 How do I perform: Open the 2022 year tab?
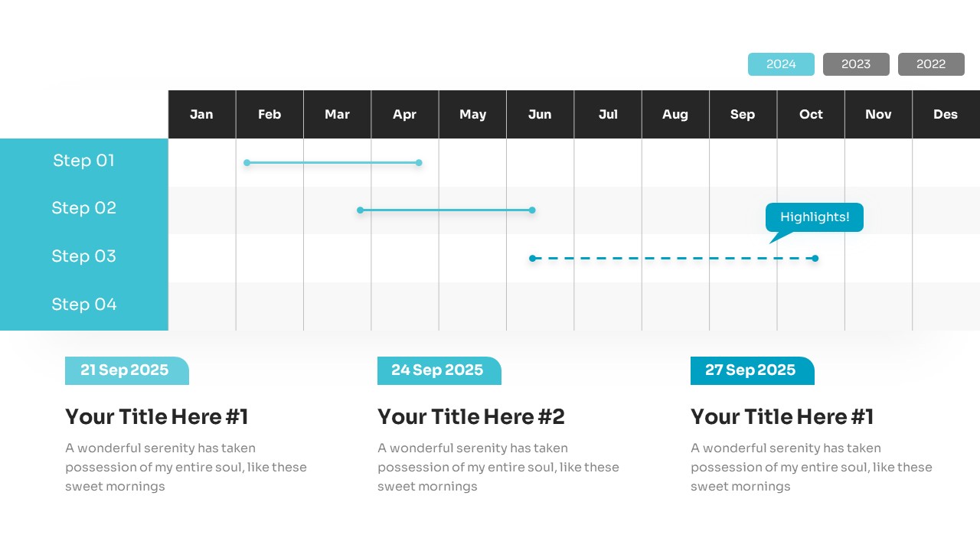click(x=931, y=64)
